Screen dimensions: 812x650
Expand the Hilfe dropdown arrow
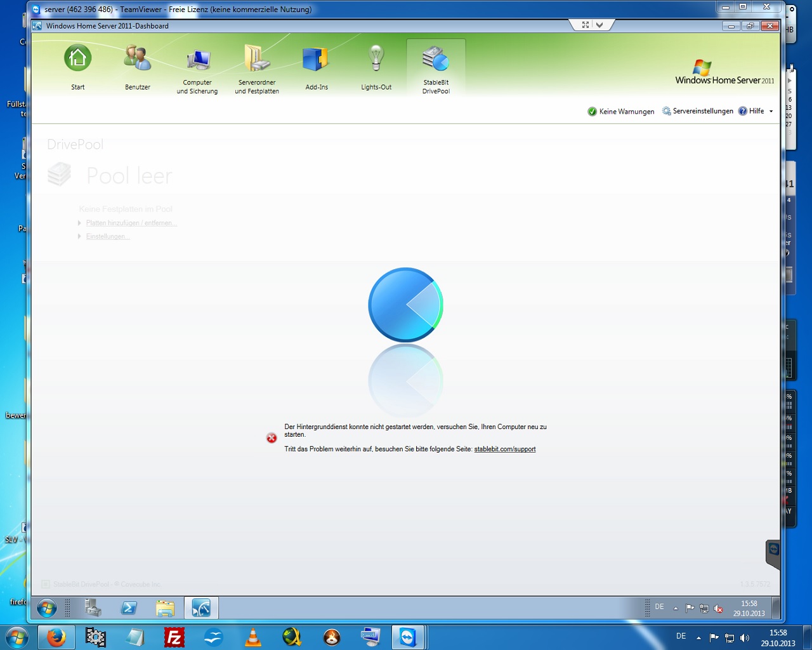(771, 111)
